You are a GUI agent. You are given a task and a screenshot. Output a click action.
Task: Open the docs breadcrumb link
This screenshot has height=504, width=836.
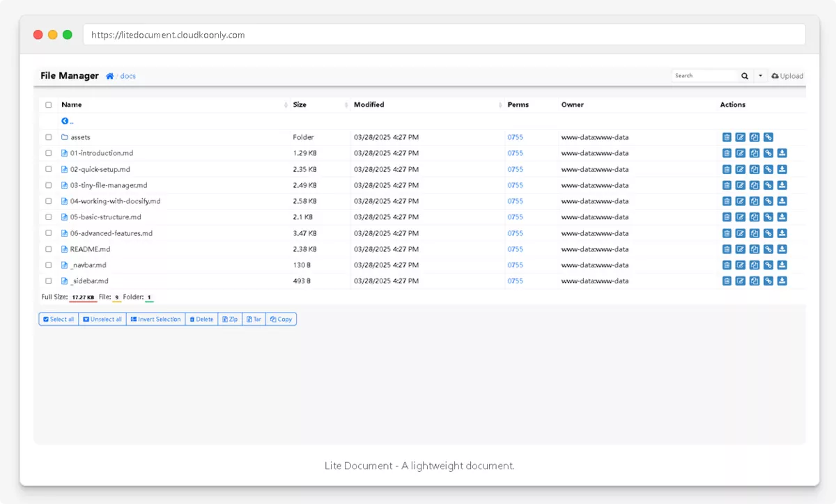click(127, 76)
